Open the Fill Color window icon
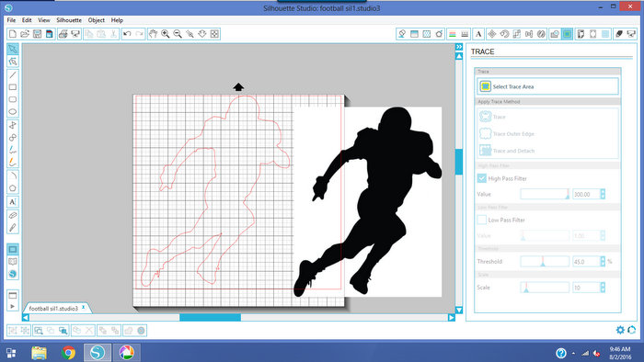 (x=402, y=34)
